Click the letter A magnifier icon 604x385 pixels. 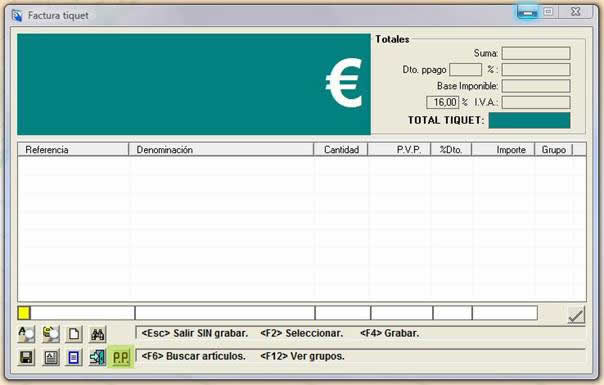tap(26, 334)
